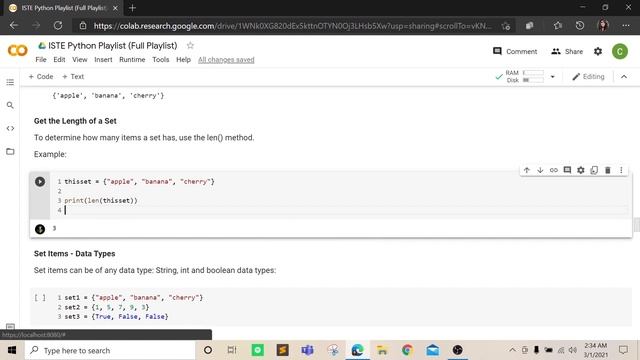
Task: Open Colab settings gear in header
Action: [598, 51]
